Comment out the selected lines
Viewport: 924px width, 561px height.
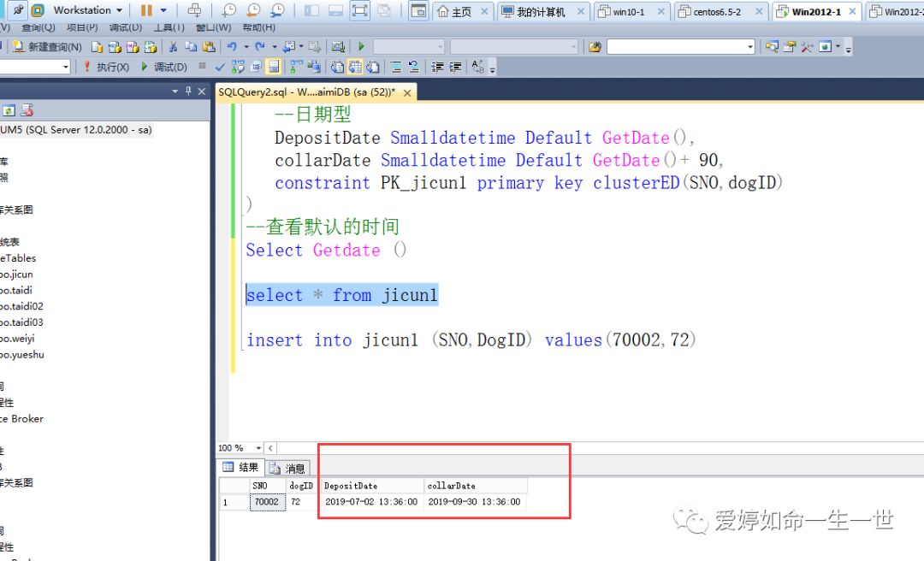coord(396,68)
